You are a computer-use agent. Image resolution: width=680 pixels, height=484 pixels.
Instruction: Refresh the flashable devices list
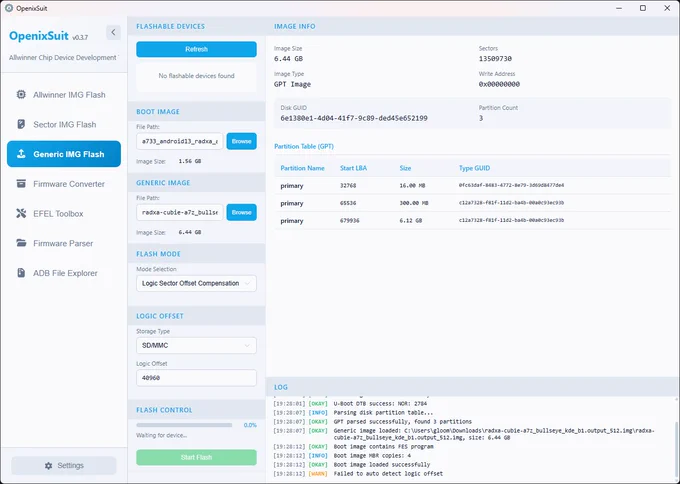196,49
